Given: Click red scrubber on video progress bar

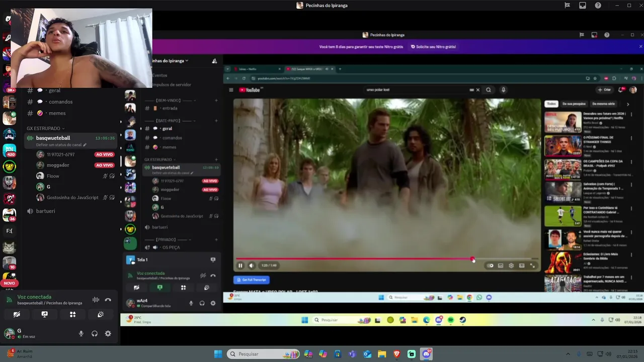Looking at the screenshot, I should coord(472,259).
